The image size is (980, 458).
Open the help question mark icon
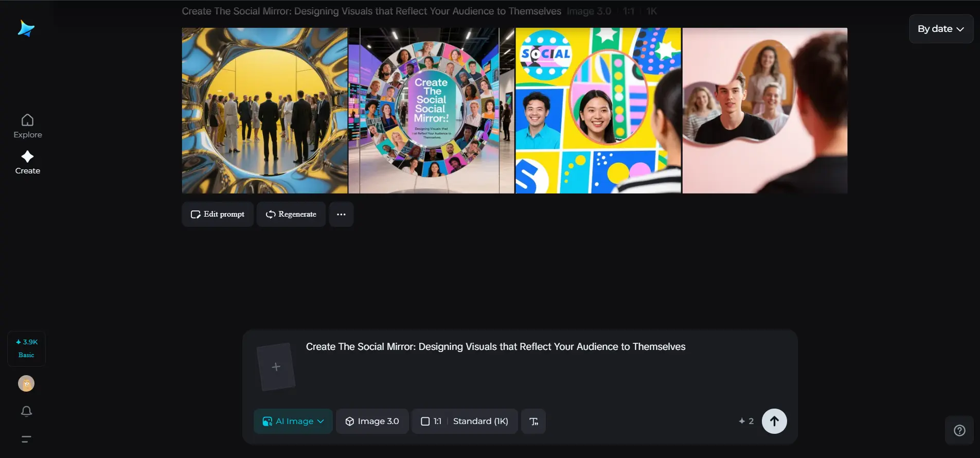pos(959,431)
